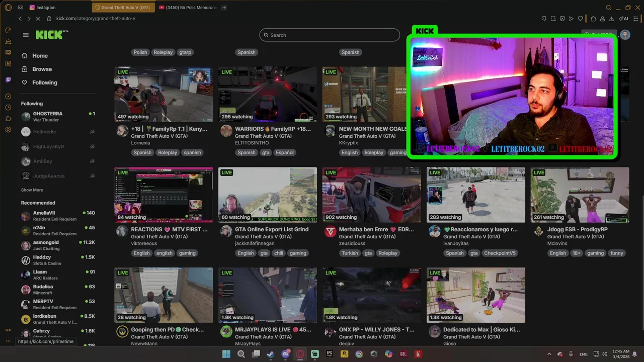The height and width of the screenshot is (362, 644).
Task: Open a new browser tab
Action: click(x=224, y=8)
